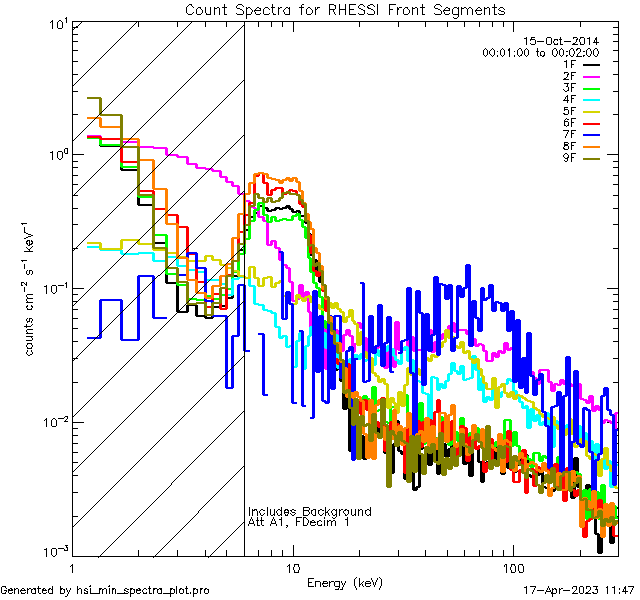The width and height of the screenshot is (640, 600).
Task: Click the 'Att A1, FDecim 1' annotation
Action: pos(298,523)
